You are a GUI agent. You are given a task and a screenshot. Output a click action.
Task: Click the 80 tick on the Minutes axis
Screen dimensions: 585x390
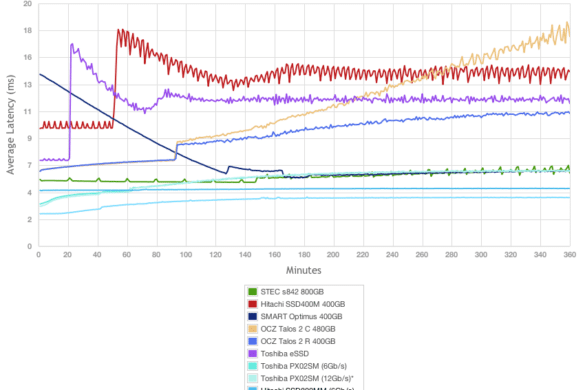coord(156,255)
